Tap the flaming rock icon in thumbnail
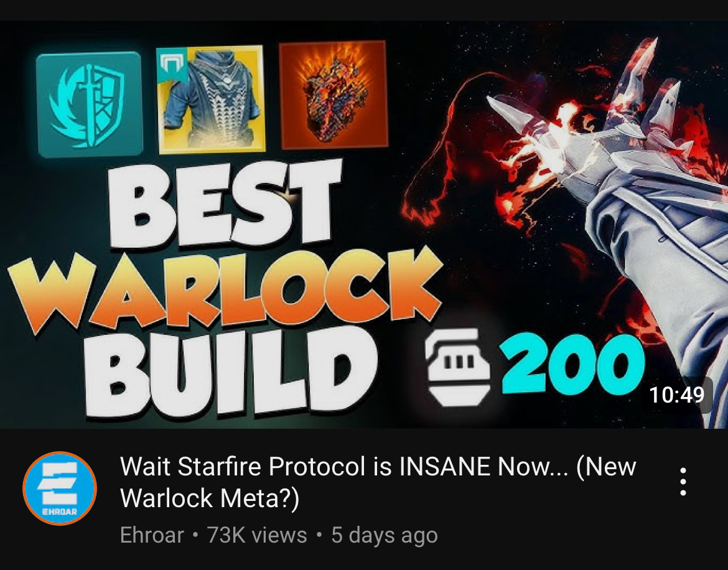728x570 pixels. point(334,95)
